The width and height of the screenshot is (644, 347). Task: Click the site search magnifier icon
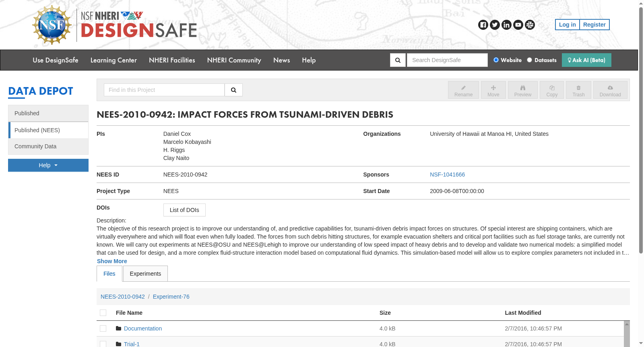tap(398, 60)
